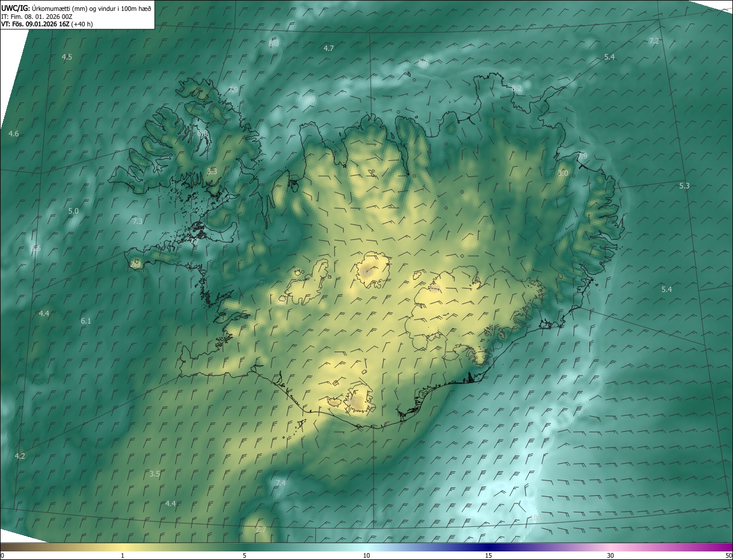Click the map value label 5.0
This screenshot has width=733, height=560.
[x=73, y=211]
